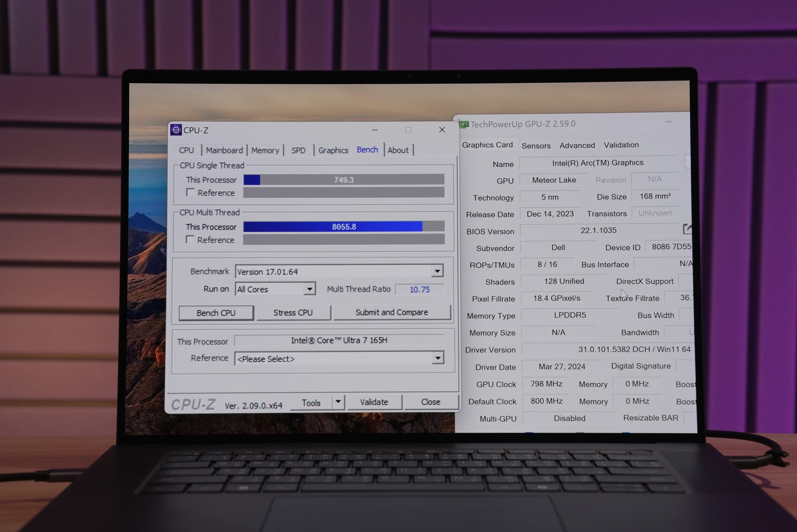Click the Multi-GPU Disabled value
Screen dimensions: 797x532
[x=570, y=418]
